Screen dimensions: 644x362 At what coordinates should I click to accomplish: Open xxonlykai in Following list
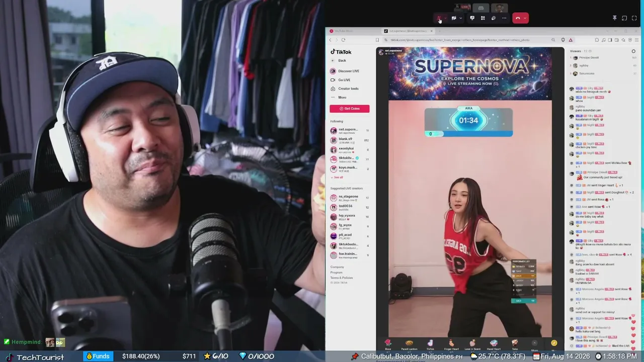pos(349,149)
